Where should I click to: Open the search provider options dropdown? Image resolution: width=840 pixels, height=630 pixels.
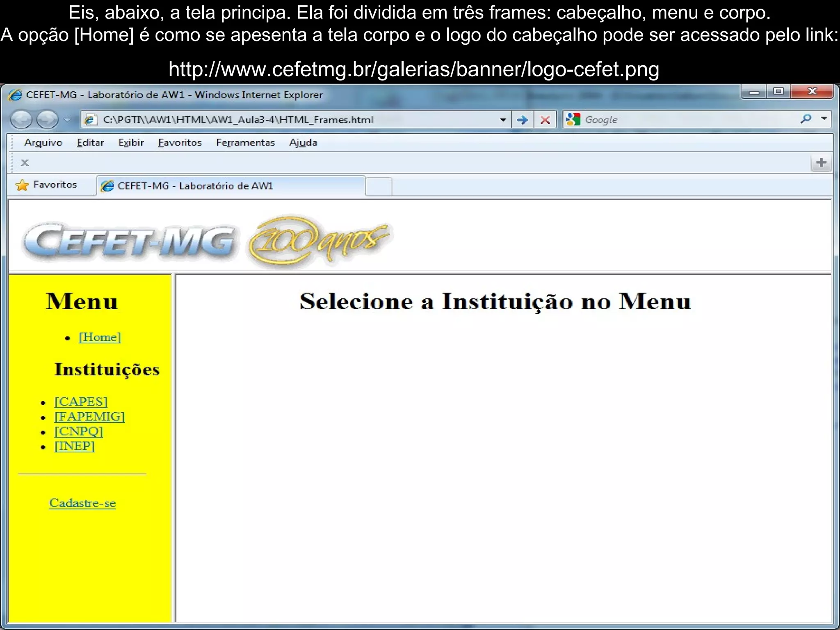click(824, 119)
